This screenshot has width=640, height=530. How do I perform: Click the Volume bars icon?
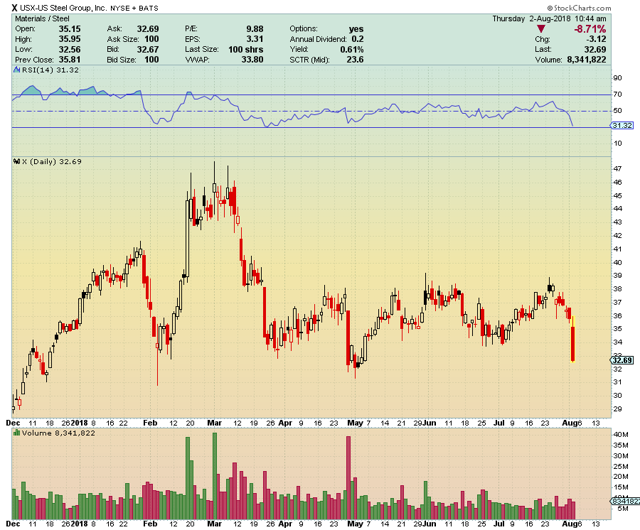17,433
